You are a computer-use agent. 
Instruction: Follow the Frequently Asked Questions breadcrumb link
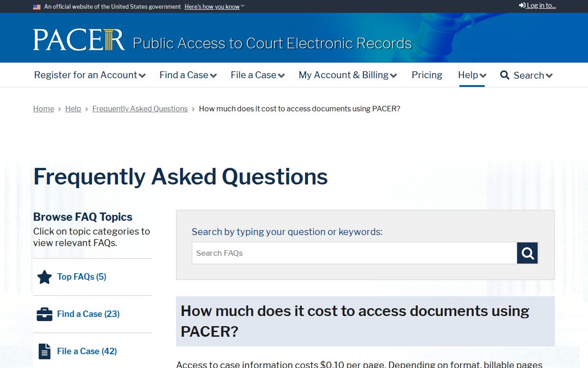point(140,109)
